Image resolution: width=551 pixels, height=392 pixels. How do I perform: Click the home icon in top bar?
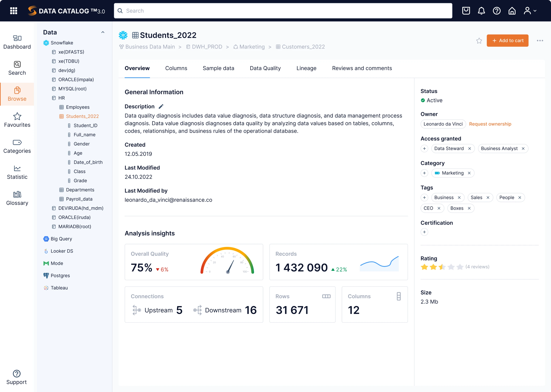point(512,11)
